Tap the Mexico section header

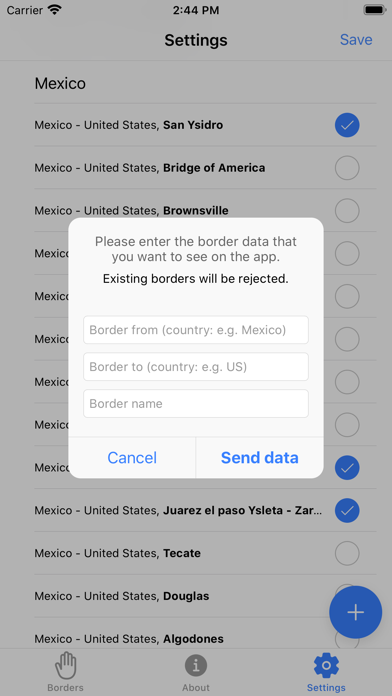point(60,83)
